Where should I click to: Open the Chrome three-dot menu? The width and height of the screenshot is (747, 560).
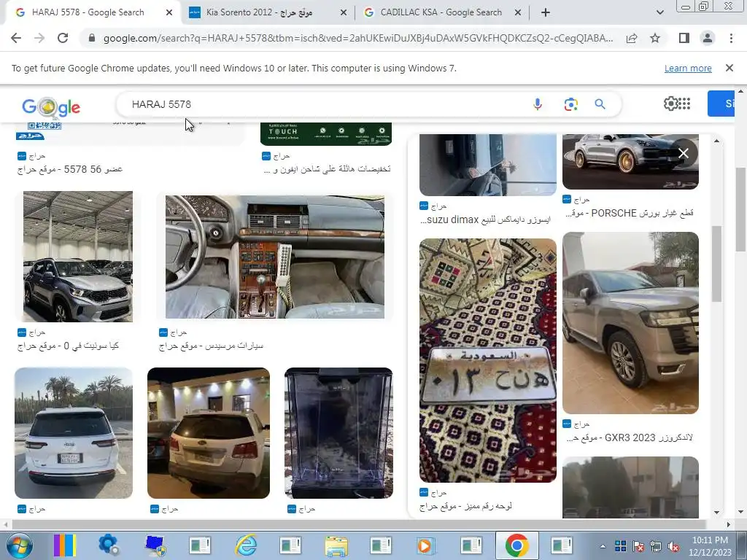point(731,38)
